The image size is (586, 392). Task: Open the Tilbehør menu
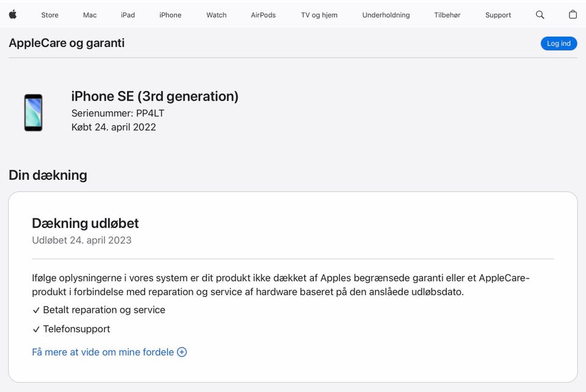pyautogui.click(x=447, y=15)
